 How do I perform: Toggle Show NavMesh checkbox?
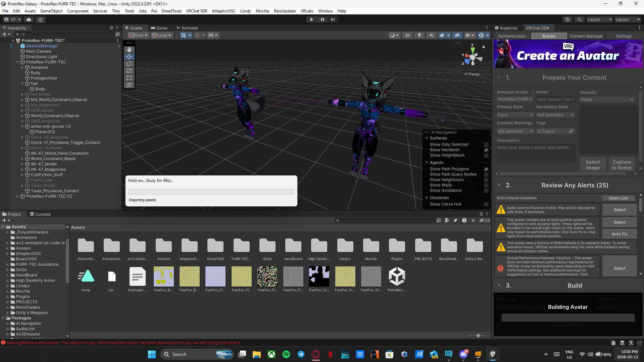coord(486,150)
